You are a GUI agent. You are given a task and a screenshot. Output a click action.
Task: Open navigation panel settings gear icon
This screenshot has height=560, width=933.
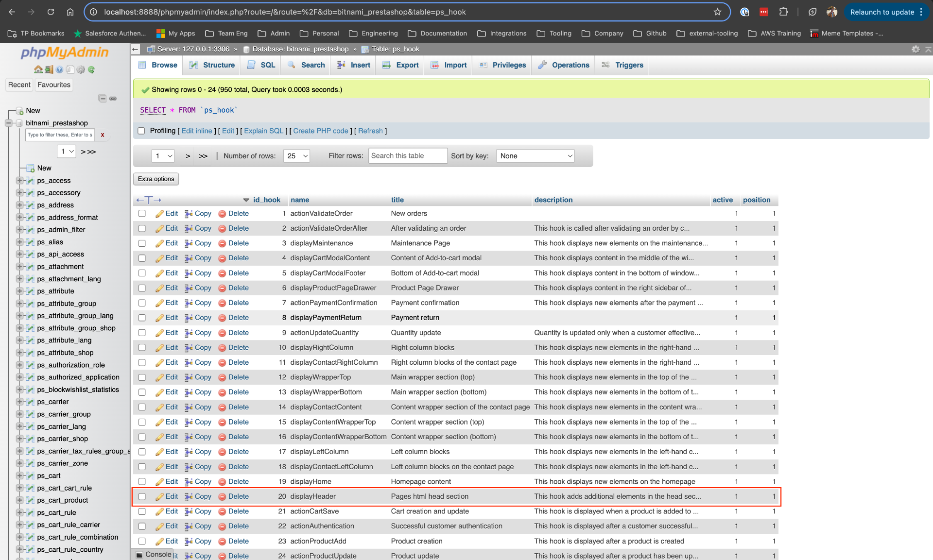click(81, 69)
